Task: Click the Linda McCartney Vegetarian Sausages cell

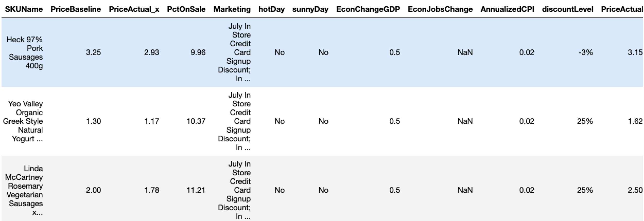Action: tap(24, 190)
